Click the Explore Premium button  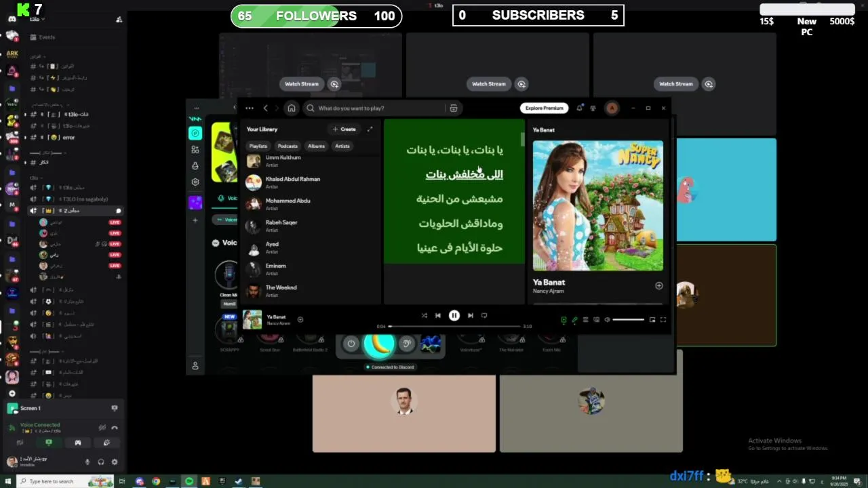click(544, 108)
